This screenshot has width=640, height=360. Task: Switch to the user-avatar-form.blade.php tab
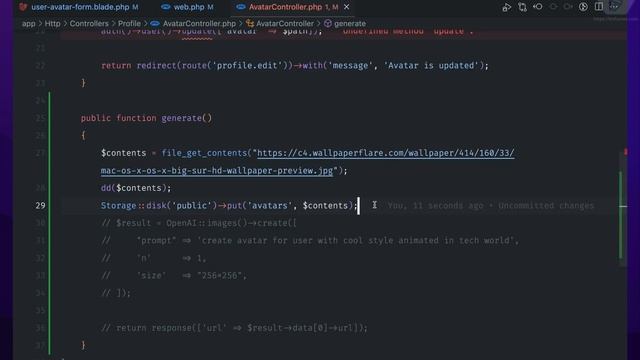coord(80,7)
